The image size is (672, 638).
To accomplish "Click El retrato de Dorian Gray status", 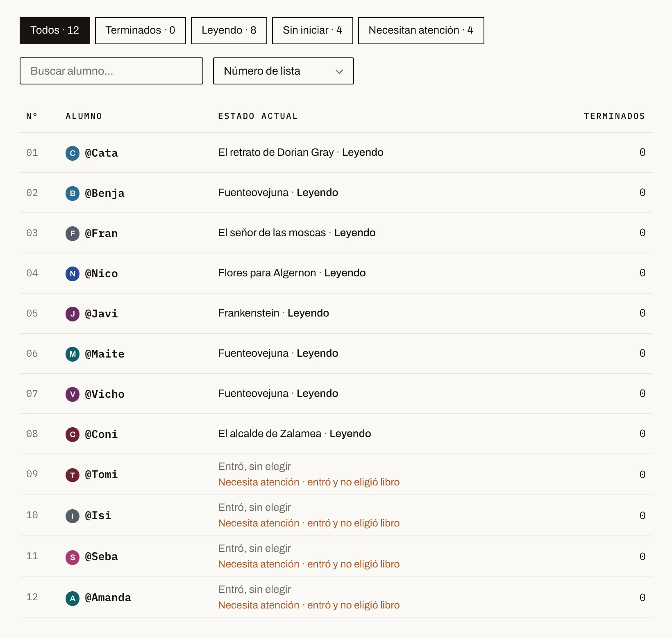I will [301, 153].
